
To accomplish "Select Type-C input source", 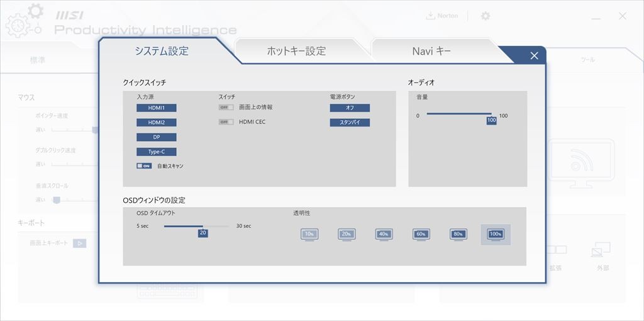I will point(157,152).
